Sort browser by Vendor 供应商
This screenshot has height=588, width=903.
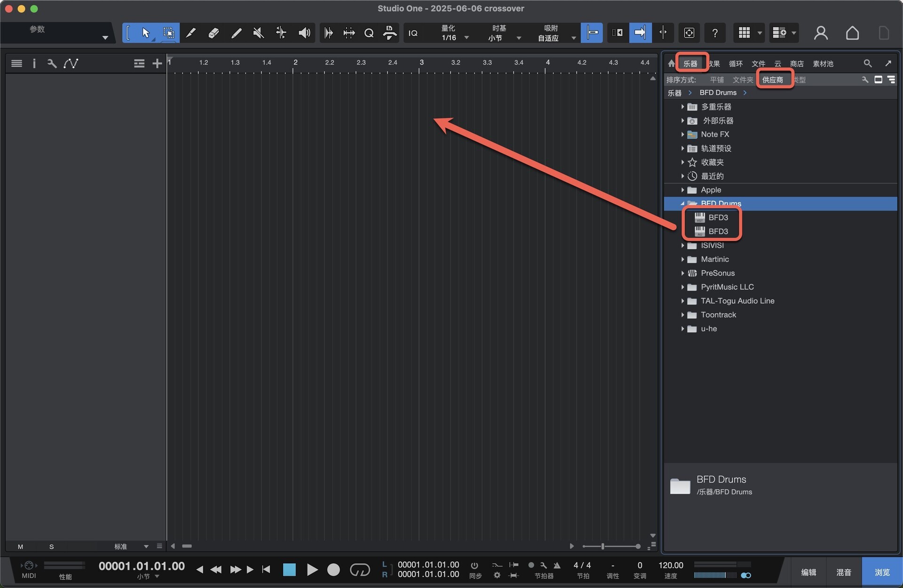(773, 79)
